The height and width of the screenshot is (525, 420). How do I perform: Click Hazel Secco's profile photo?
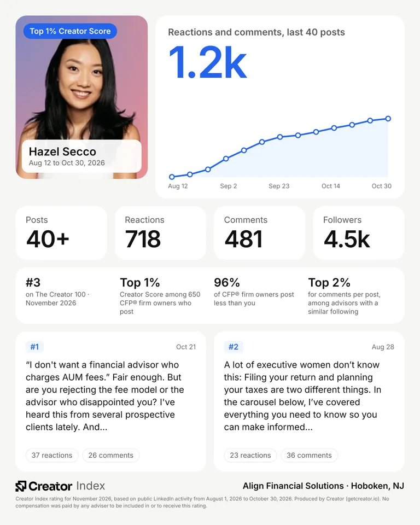click(81, 97)
